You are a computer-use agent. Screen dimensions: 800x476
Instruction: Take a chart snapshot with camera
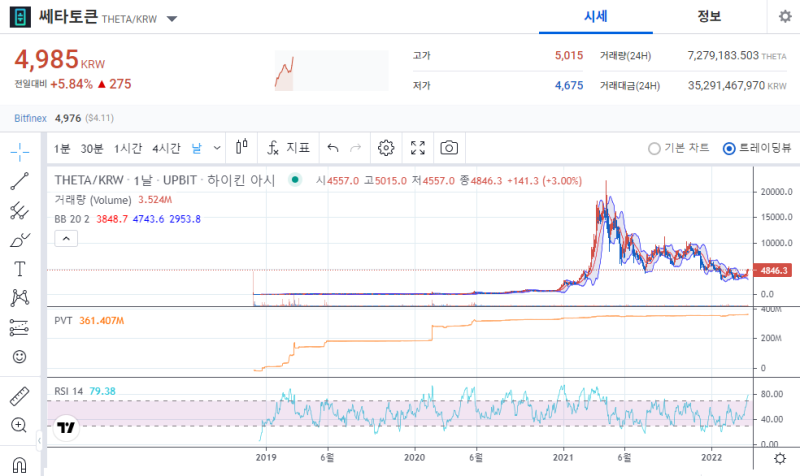449,148
